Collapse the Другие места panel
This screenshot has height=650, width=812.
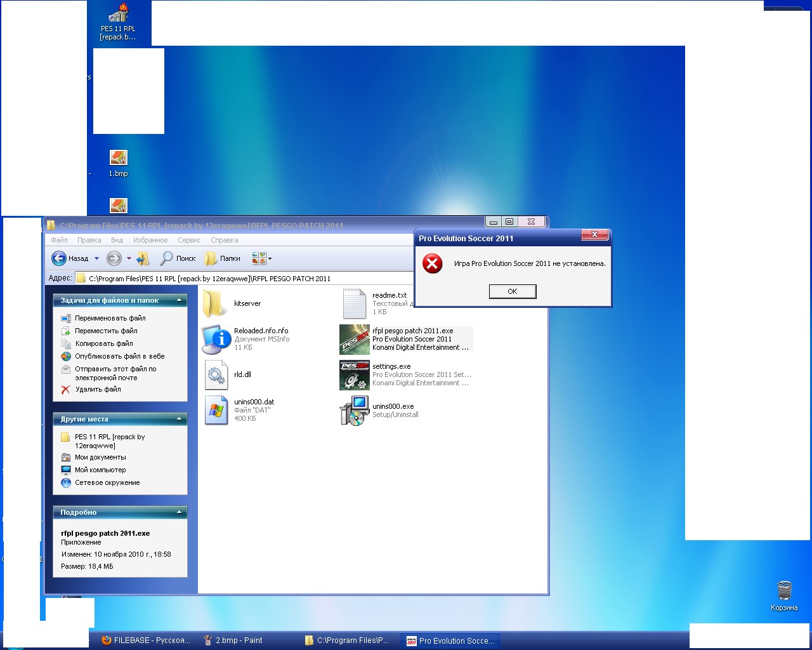coord(179,419)
